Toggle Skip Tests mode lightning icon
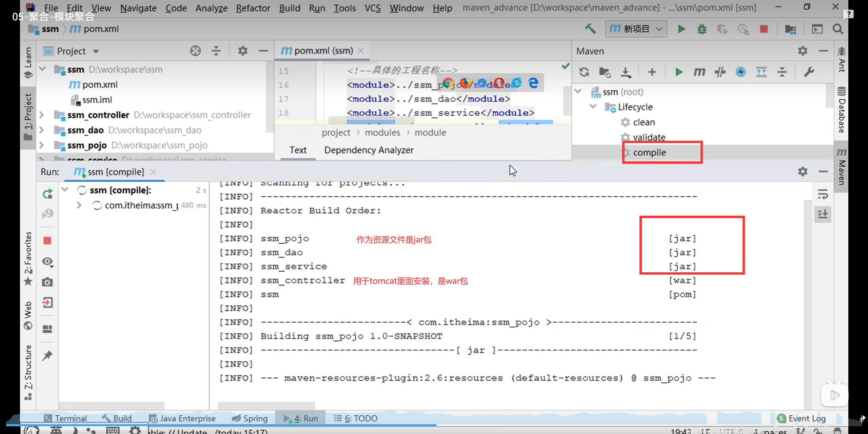 click(x=741, y=72)
